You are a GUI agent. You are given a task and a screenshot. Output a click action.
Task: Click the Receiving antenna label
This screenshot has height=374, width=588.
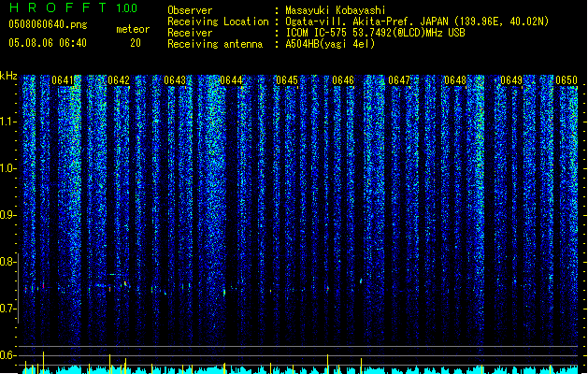(215, 44)
